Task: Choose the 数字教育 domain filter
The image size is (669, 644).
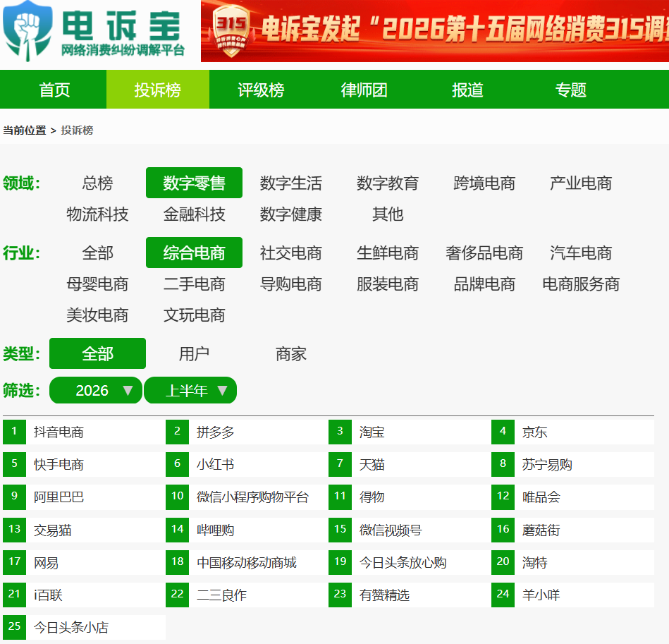Action: click(x=388, y=183)
